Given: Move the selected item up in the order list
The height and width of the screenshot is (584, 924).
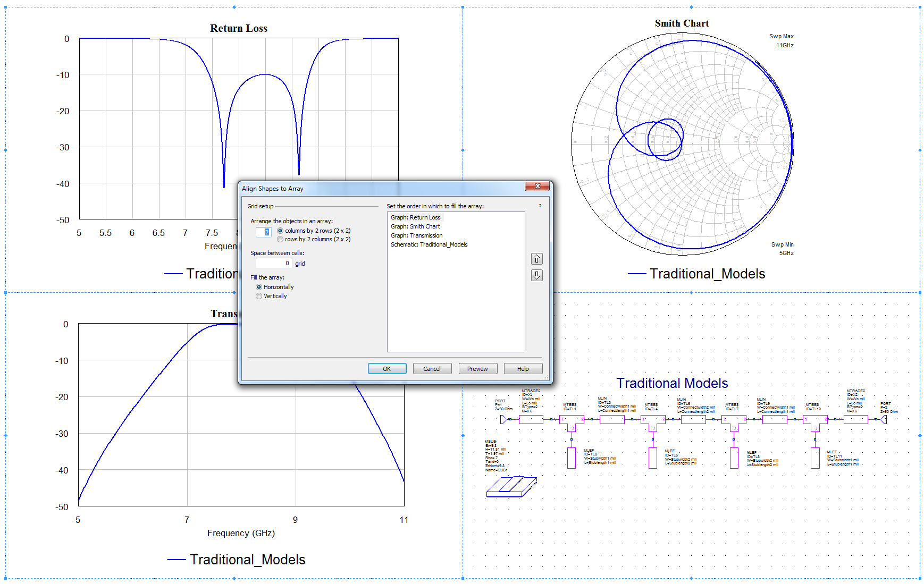Looking at the screenshot, I should 536,259.
